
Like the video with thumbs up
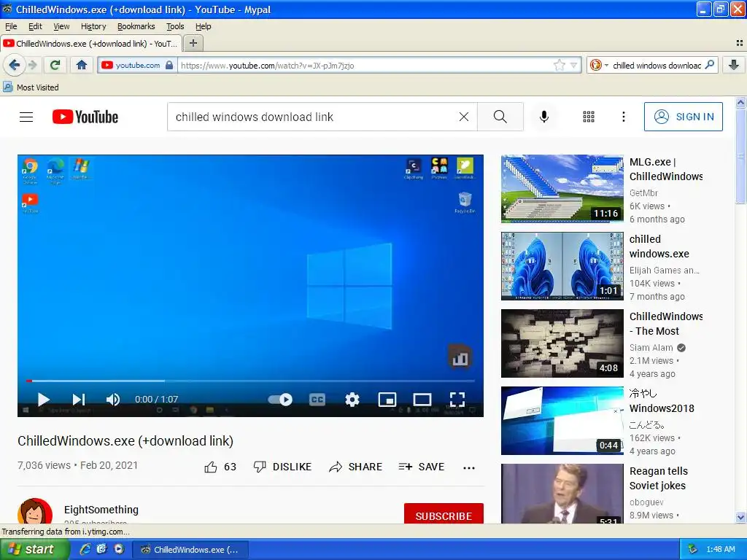211,467
